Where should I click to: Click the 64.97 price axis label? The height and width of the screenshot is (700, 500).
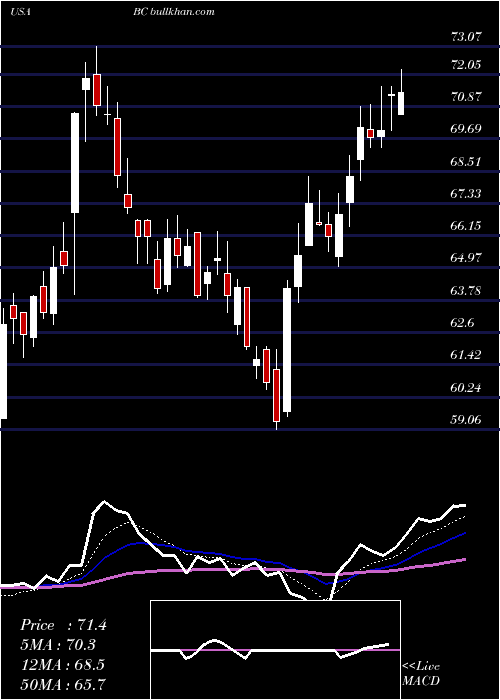pos(467,258)
